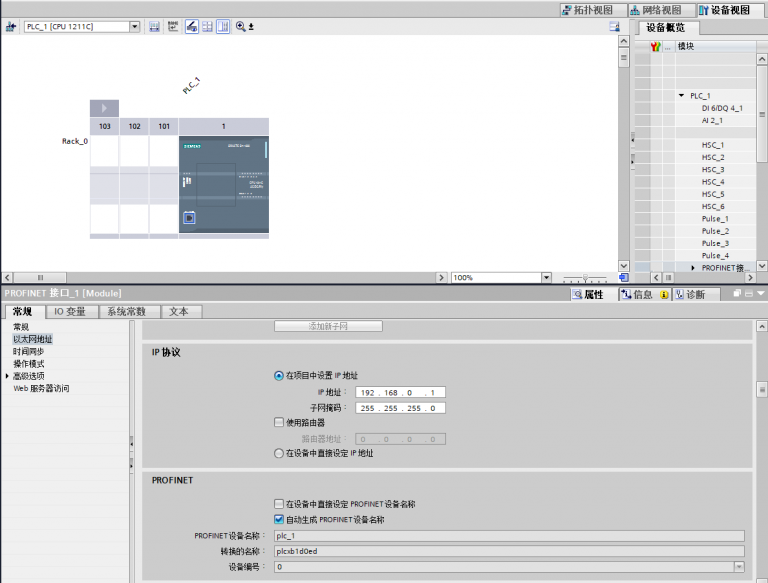This screenshot has height=583, width=768.
Task: Click the network connection icon beside the device selector
Action: 11,26
